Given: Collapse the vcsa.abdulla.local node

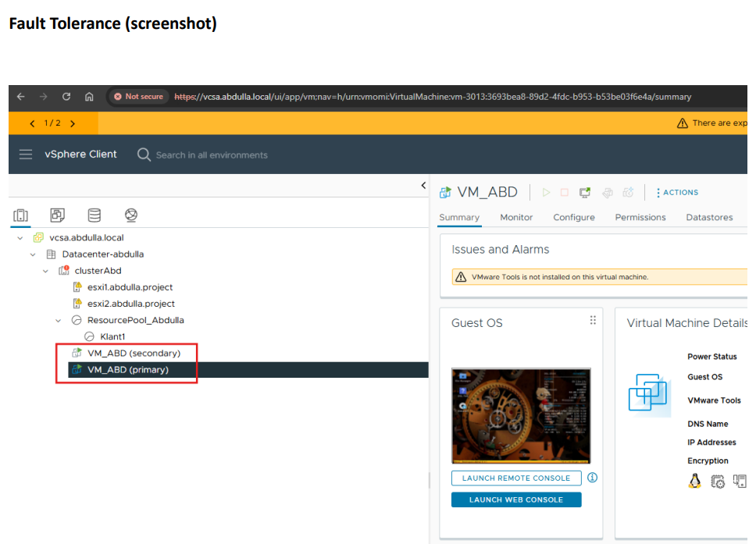Looking at the screenshot, I should click(x=20, y=238).
